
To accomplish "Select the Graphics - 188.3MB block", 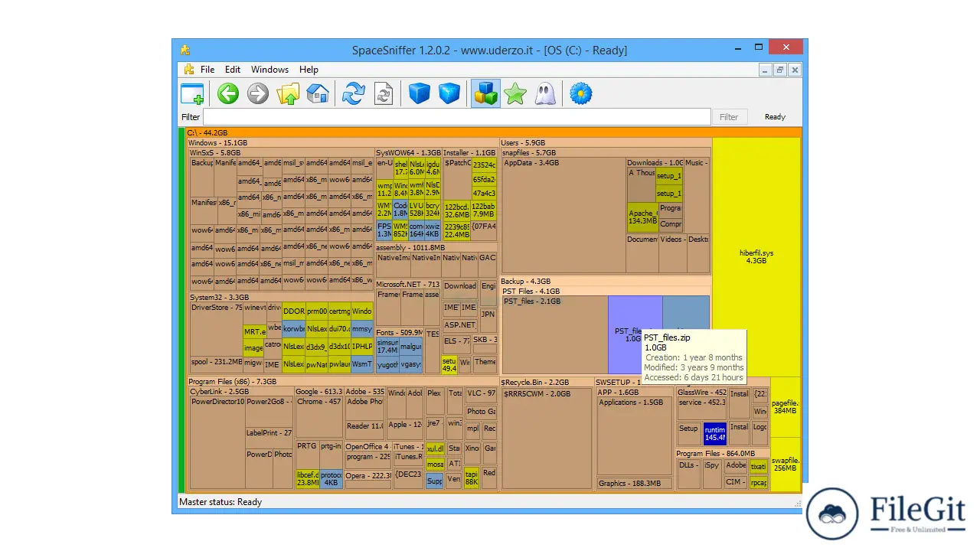I will pos(634,484).
